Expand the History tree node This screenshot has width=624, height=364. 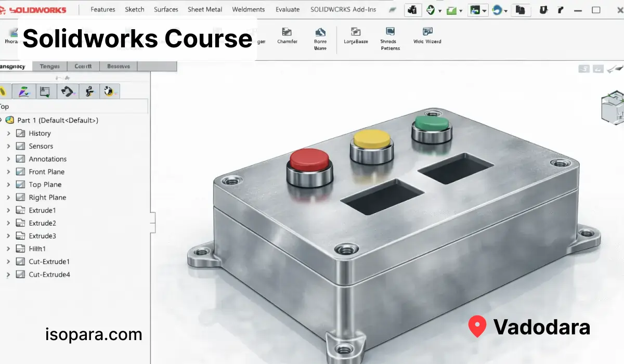tap(8, 134)
